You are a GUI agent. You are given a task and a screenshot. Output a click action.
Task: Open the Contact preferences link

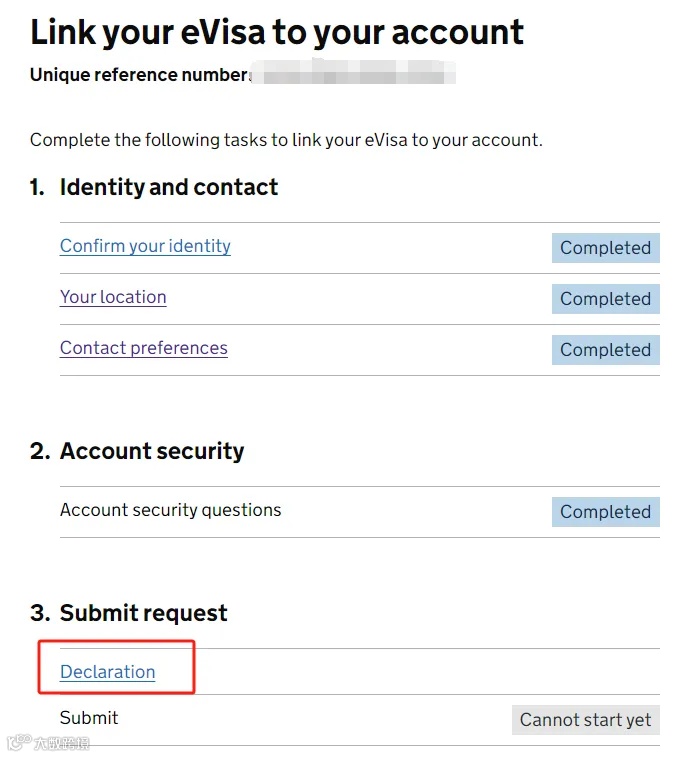143,348
